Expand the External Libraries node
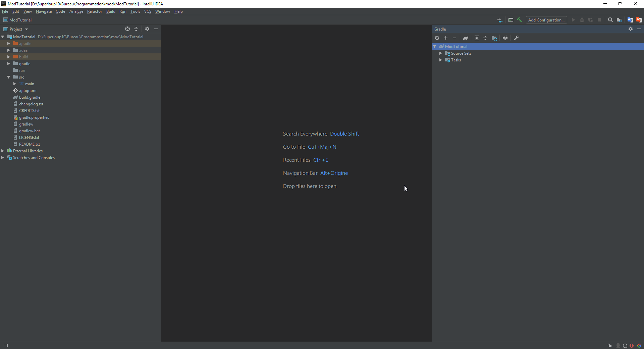 tap(3, 151)
